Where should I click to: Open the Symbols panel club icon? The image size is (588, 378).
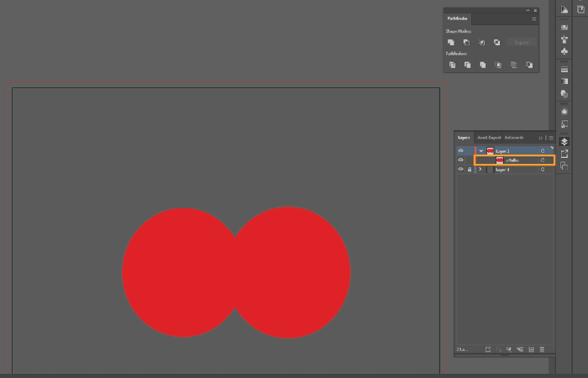(x=564, y=51)
